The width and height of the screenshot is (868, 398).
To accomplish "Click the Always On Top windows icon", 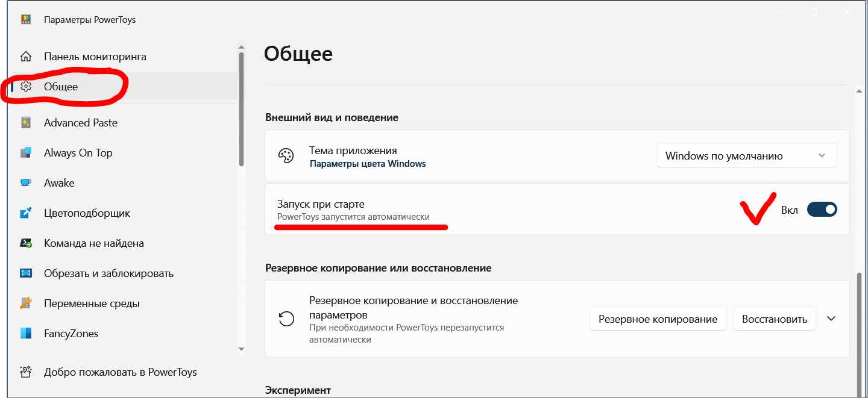I will (26, 153).
